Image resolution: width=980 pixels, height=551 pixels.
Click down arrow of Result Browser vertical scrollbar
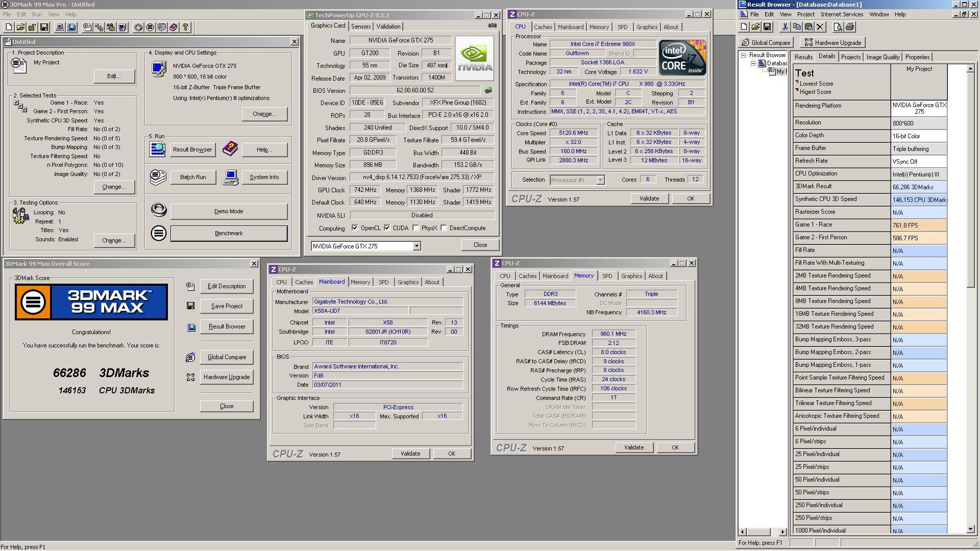pyautogui.click(x=971, y=530)
